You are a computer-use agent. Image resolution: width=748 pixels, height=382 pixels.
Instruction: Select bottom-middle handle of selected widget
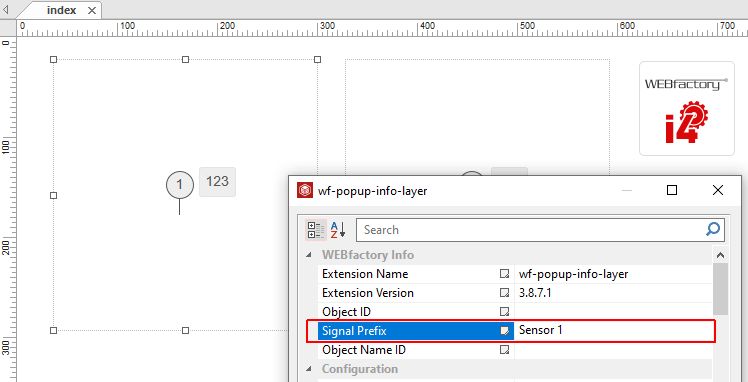186,330
